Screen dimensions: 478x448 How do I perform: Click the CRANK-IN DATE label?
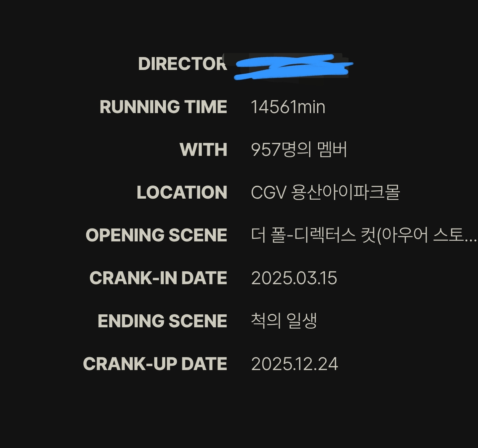point(158,278)
